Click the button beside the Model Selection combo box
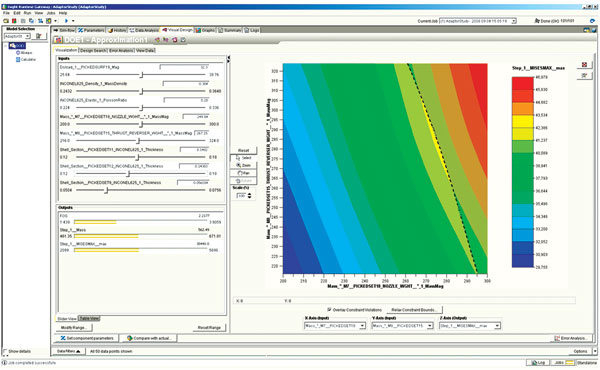600x370 pixels. [x=39, y=36]
